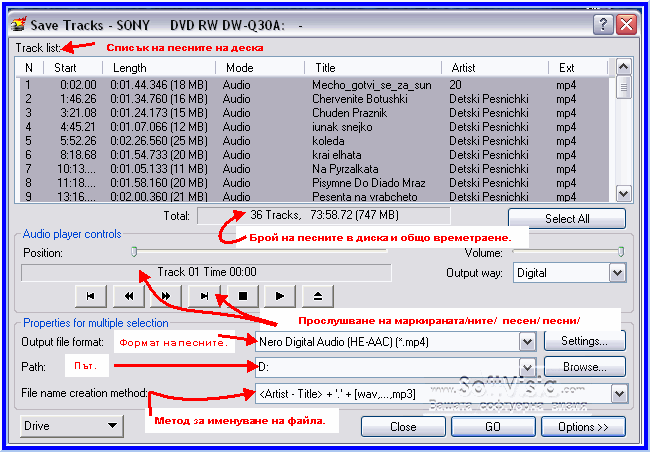Open the Output way dropdown
Viewport: 650px width, 452px height.
[617, 273]
